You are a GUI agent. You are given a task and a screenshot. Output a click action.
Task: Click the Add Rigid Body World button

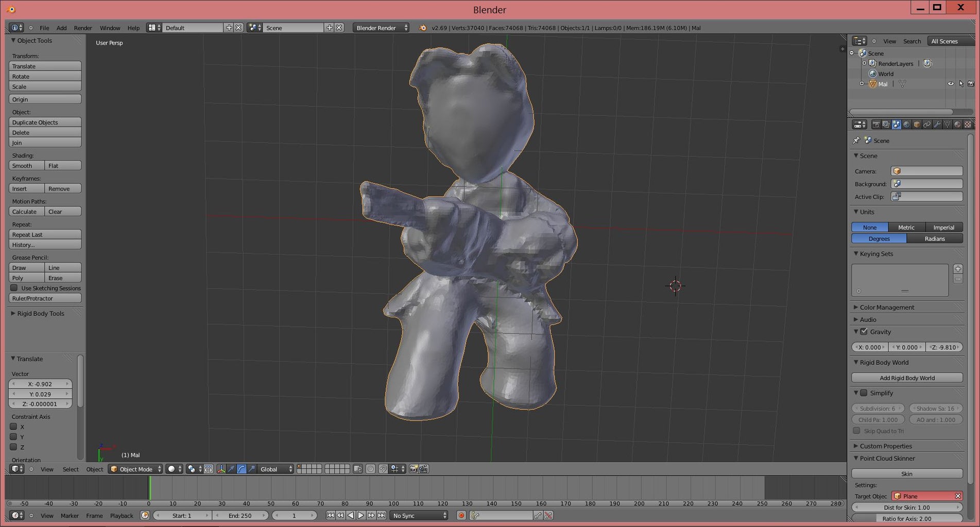[x=907, y=378]
